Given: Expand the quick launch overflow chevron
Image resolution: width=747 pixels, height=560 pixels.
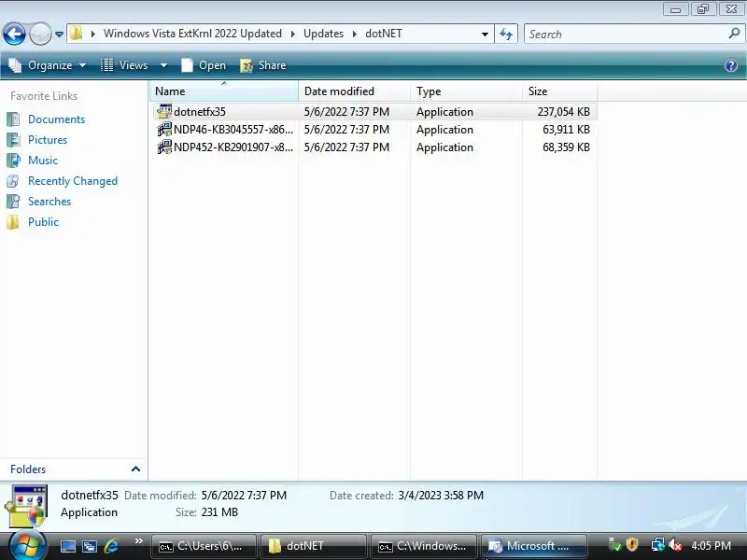Looking at the screenshot, I should [138, 541].
